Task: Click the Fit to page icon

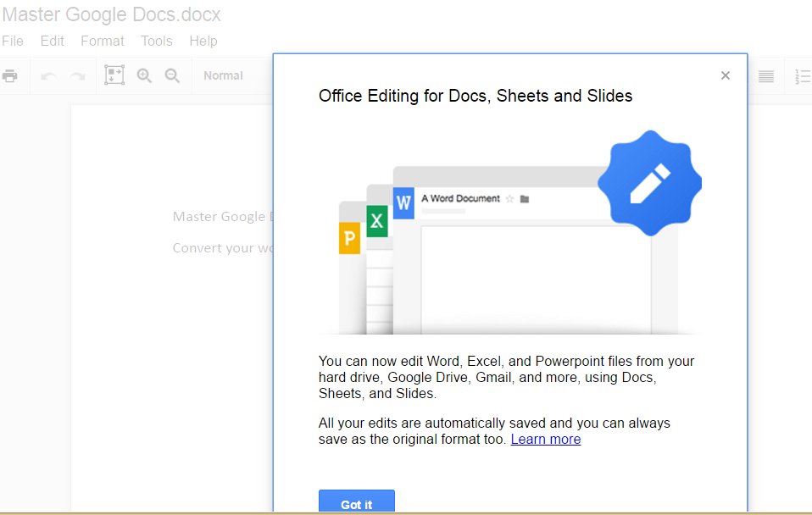Action: (x=114, y=75)
